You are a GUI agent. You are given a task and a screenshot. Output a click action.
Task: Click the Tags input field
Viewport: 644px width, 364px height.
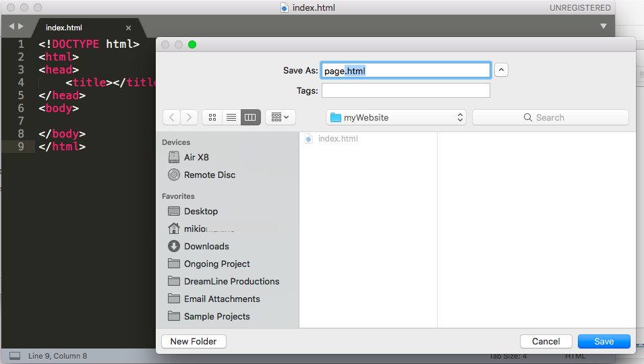click(406, 90)
